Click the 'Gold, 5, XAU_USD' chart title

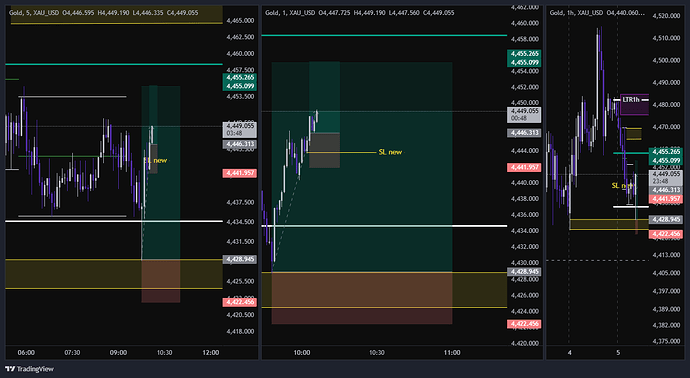pyautogui.click(x=34, y=13)
